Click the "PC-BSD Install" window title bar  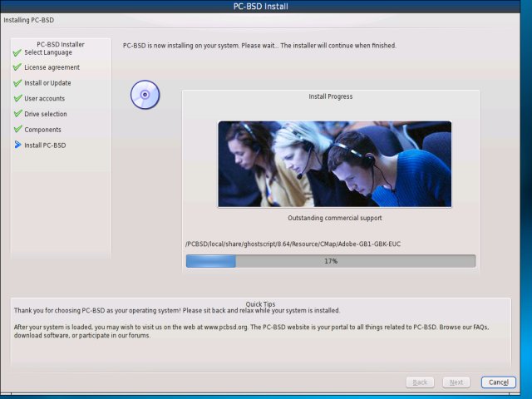coord(260,6)
